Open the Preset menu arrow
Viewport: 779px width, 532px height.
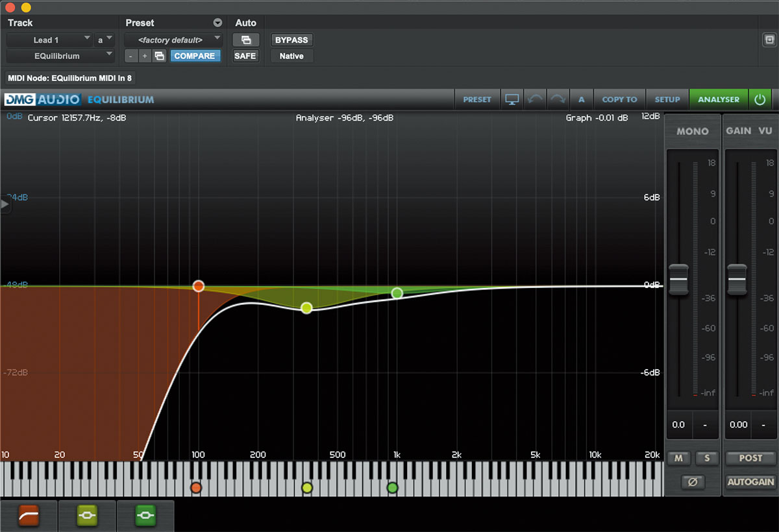[x=217, y=23]
